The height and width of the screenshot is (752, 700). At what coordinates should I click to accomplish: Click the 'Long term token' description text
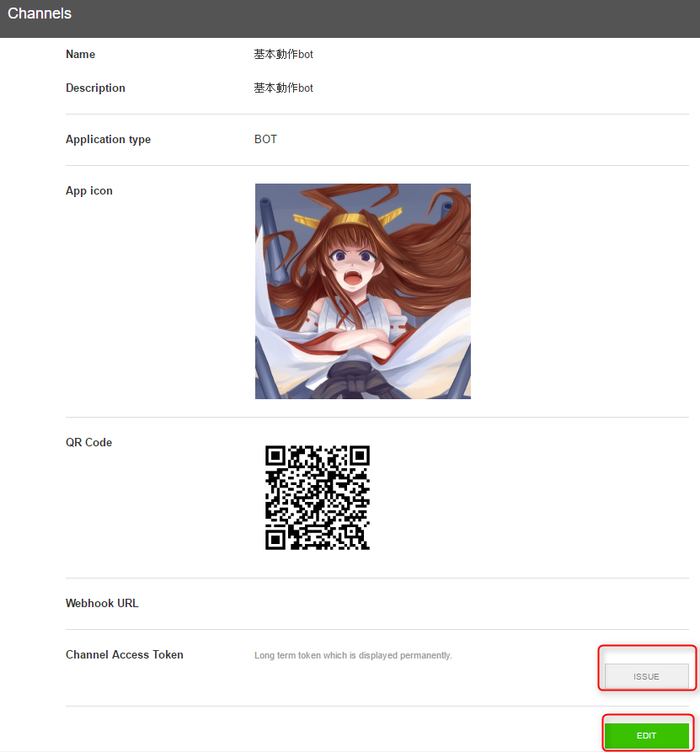pyautogui.click(x=353, y=655)
